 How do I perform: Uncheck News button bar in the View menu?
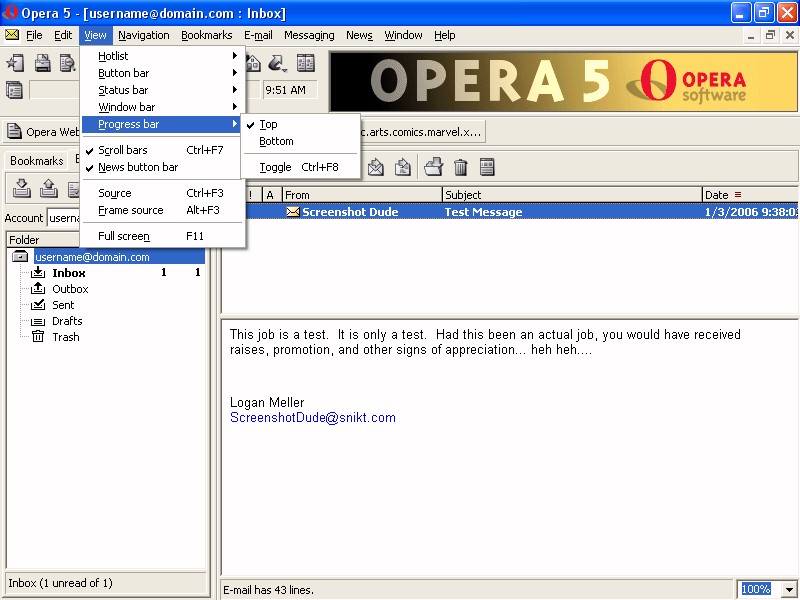[x=161, y=167]
